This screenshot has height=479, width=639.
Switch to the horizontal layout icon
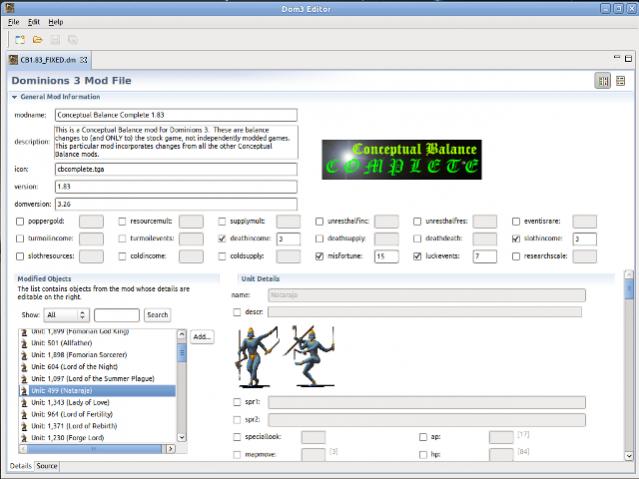click(603, 80)
